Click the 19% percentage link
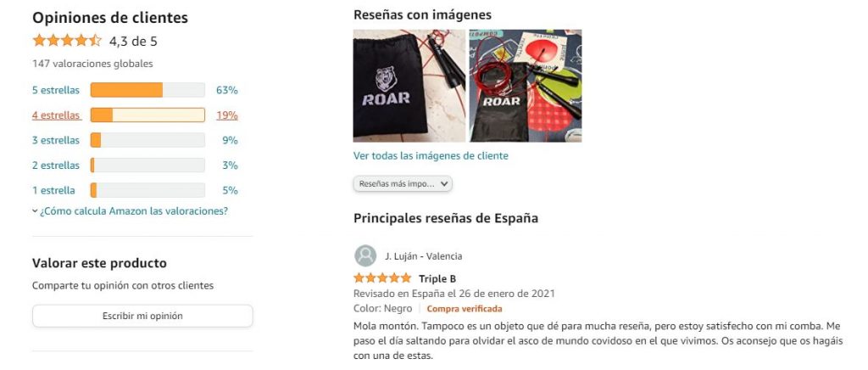Image resolution: width=868 pixels, height=370 pixels. (x=227, y=115)
